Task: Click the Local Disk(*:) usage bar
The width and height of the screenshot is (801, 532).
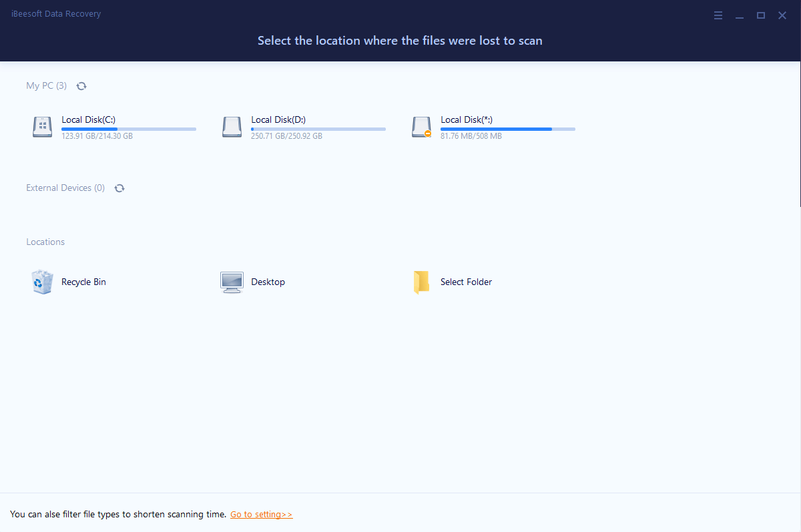Action: tap(507, 129)
